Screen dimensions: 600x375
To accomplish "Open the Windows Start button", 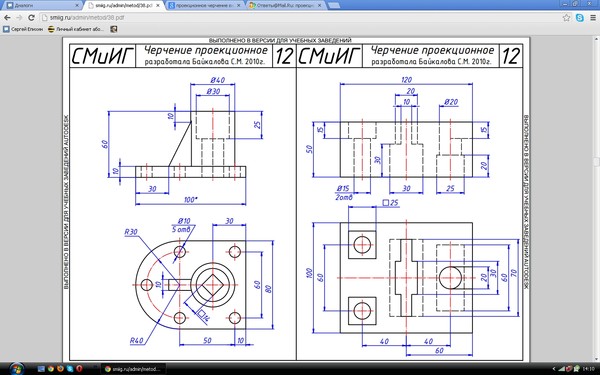I will pos(17,369).
